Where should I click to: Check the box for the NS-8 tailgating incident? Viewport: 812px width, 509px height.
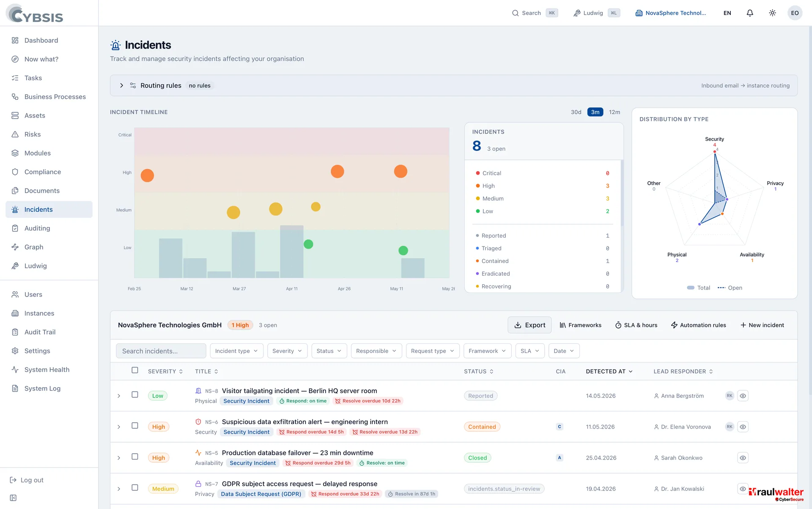click(135, 395)
